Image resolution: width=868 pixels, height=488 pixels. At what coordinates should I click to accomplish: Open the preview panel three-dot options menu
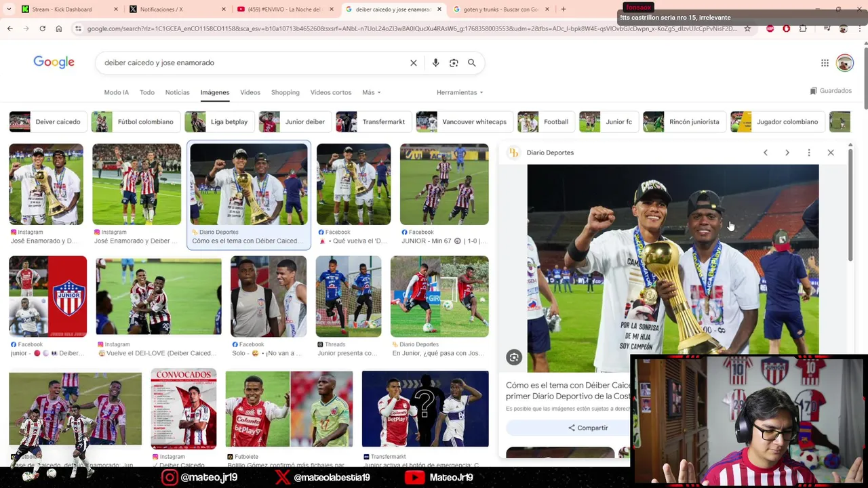point(809,152)
